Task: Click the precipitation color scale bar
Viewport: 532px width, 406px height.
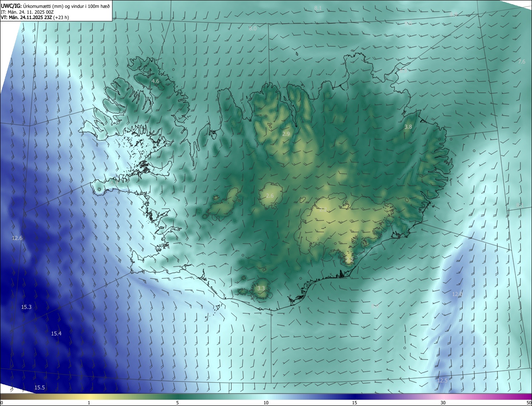Action: (x=266, y=396)
